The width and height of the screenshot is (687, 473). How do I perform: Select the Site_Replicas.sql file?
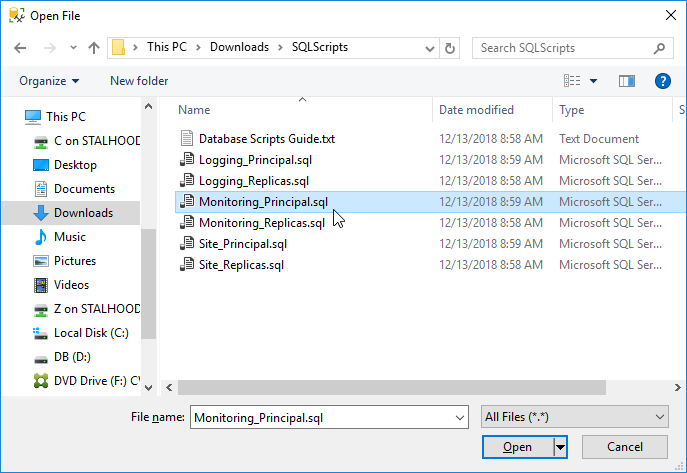[x=241, y=265]
